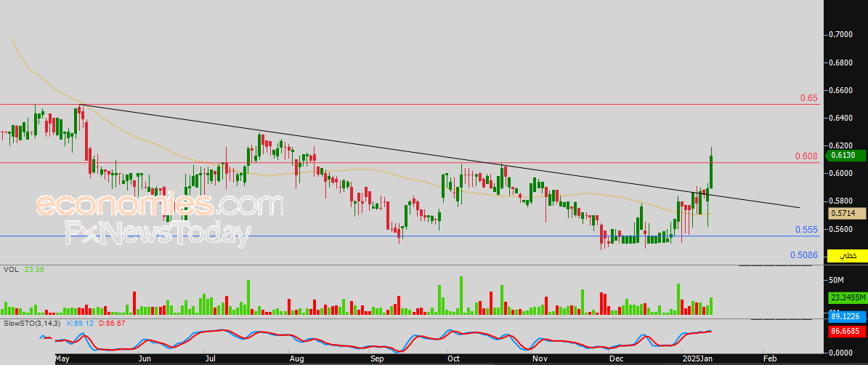Click the VOL indicator label

coord(10,270)
